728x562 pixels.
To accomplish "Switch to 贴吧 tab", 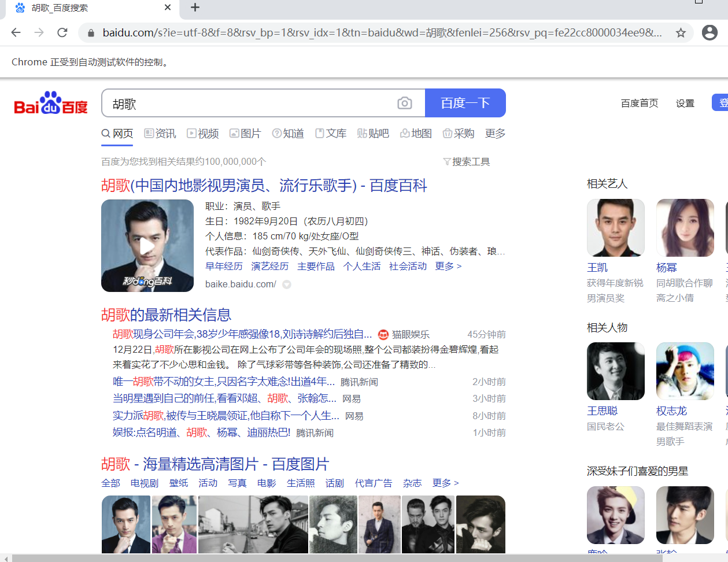I will click(x=373, y=134).
